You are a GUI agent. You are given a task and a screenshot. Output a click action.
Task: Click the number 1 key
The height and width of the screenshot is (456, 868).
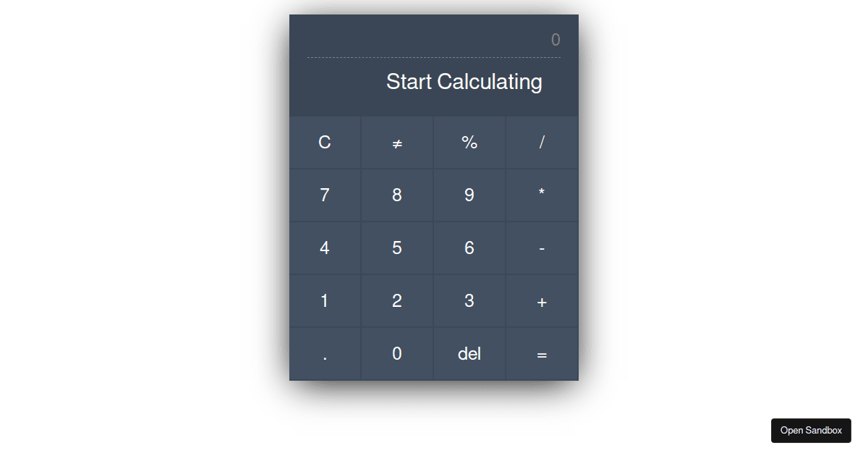click(x=325, y=301)
